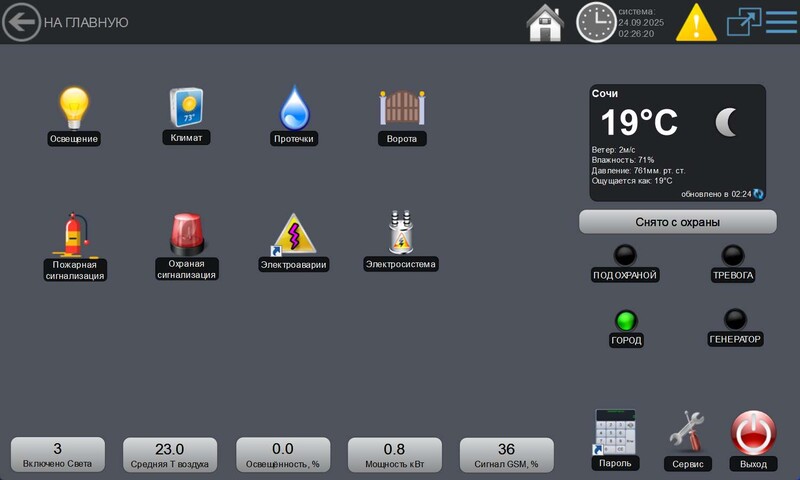Open Пожарная сигнализация fire extinguisher icon

(x=75, y=235)
